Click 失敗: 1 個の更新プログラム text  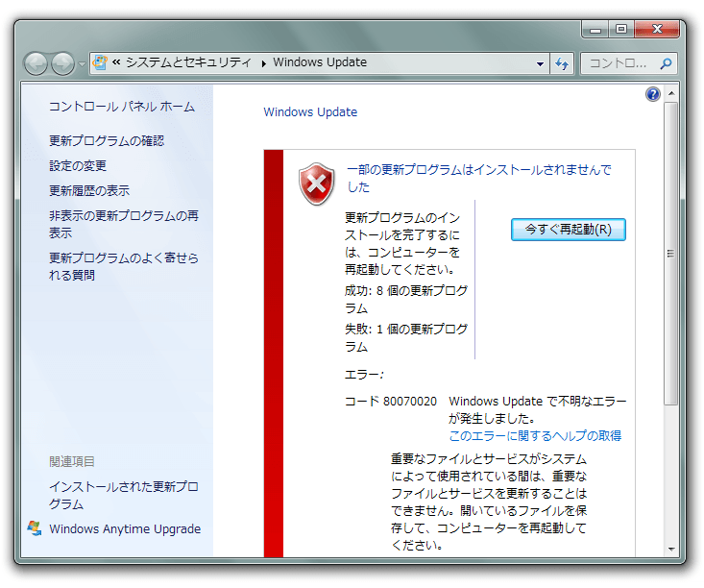tap(406, 338)
